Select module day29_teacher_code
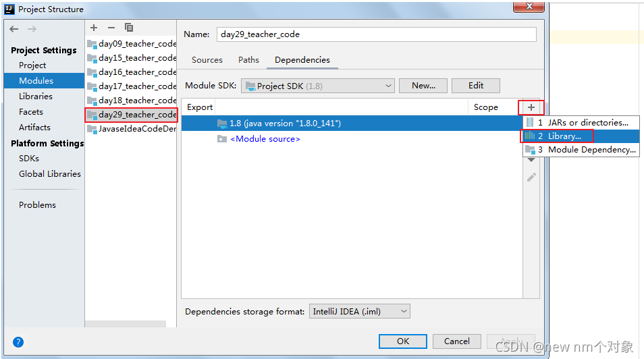Viewport: 644px width, 359px height. point(132,115)
